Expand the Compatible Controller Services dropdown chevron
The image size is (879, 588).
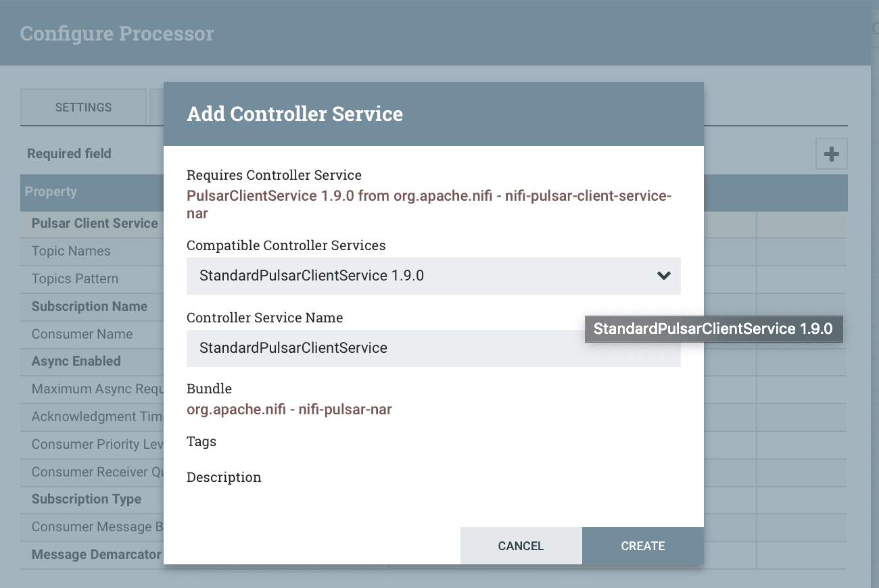[x=663, y=276]
